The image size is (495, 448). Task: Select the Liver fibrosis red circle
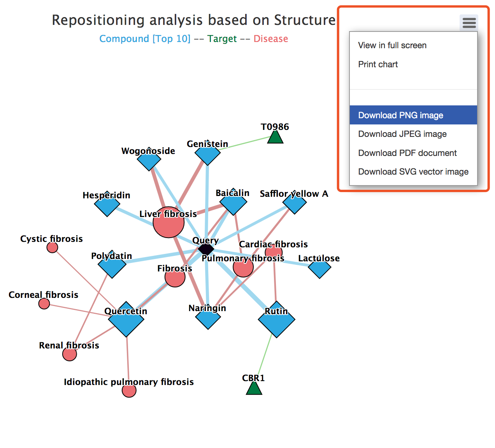(169, 222)
